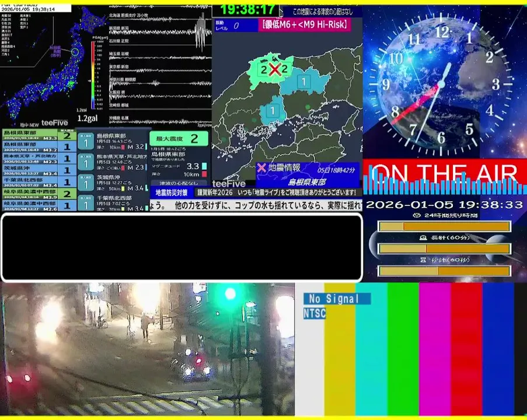Click the cyan square next to magnitude 3.3
This screenshot has width=527, height=420.
pyautogui.click(x=204, y=166)
